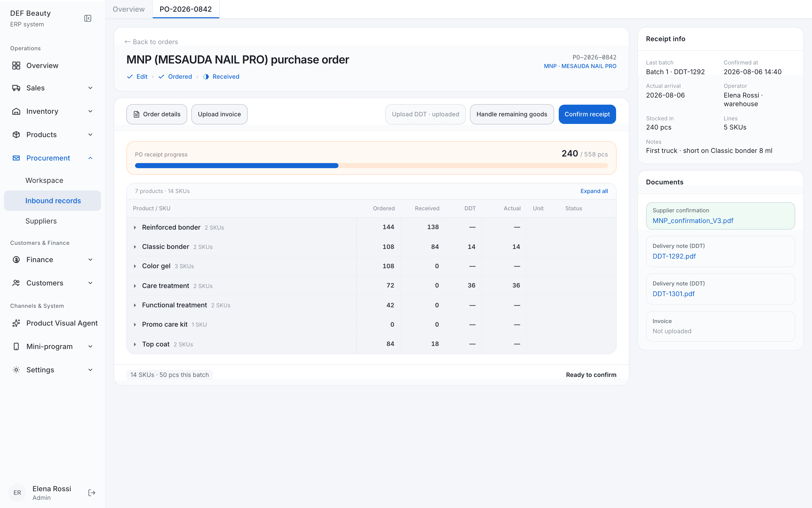Click the PO receipt progress bar

click(371, 166)
